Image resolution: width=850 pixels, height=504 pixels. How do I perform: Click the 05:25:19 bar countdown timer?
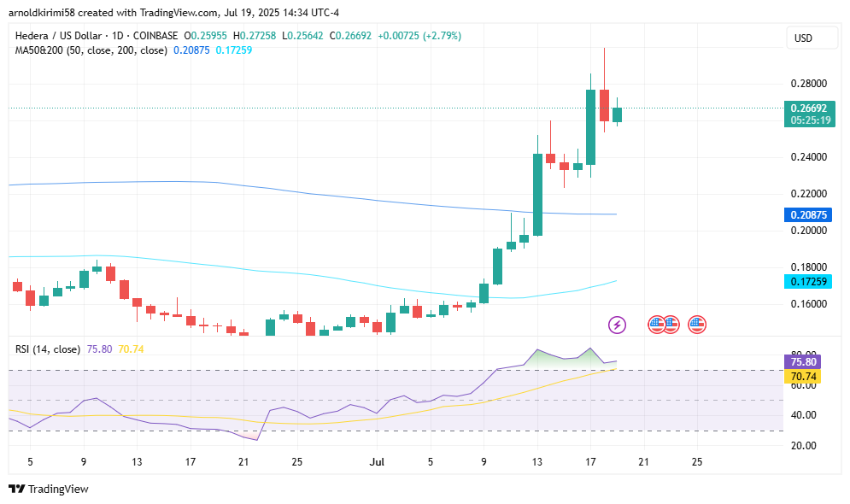tap(811, 120)
